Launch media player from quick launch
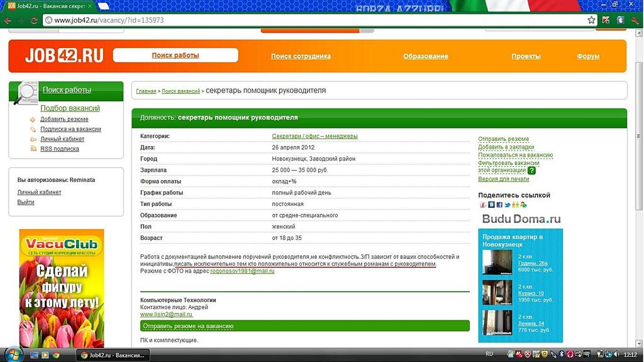The width and height of the screenshot is (644, 362). tap(45, 355)
